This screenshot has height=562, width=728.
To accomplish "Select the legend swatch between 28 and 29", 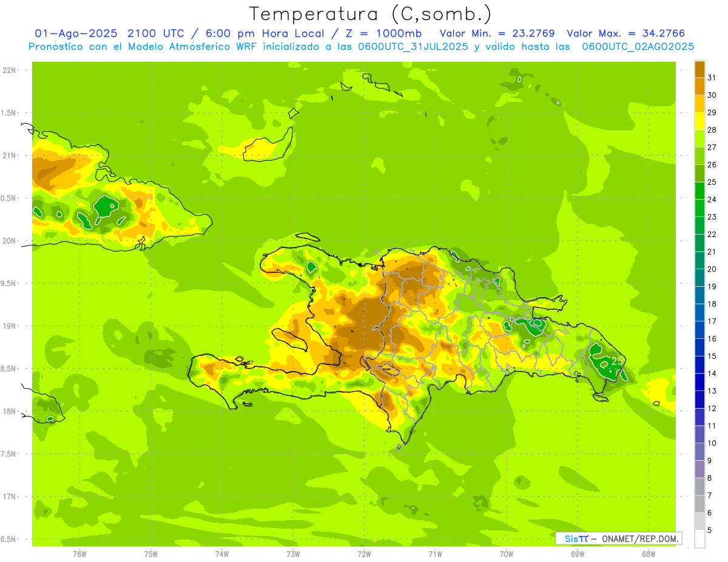I will [x=699, y=121].
